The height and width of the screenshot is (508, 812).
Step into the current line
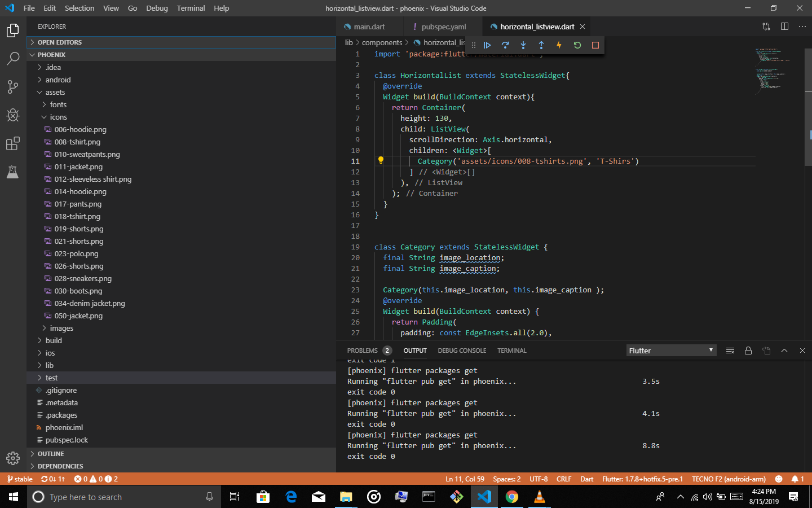click(523, 45)
